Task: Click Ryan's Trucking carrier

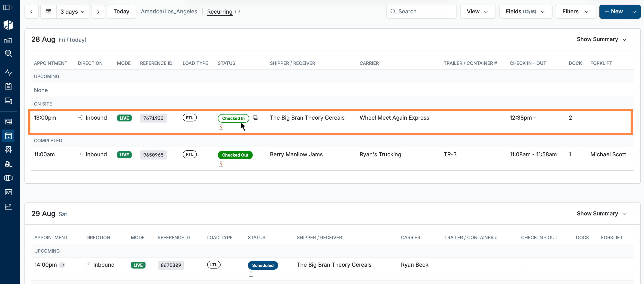Action: click(x=380, y=154)
